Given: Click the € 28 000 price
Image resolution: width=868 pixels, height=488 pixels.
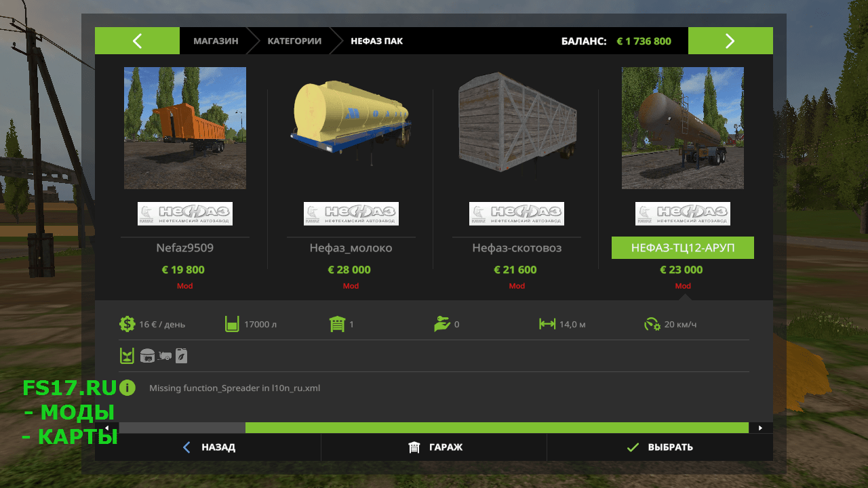Looking at the screenshot, I should point(350,270).
